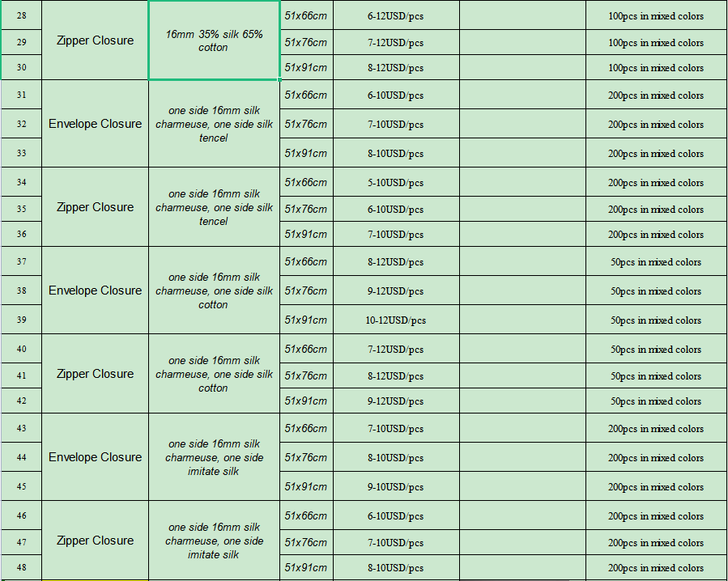Image resolution: width=728 pixels, height=581 pixels.
Task: Click the silk tencel material cell in rows 31-33
Action: (x=214, y=124)
